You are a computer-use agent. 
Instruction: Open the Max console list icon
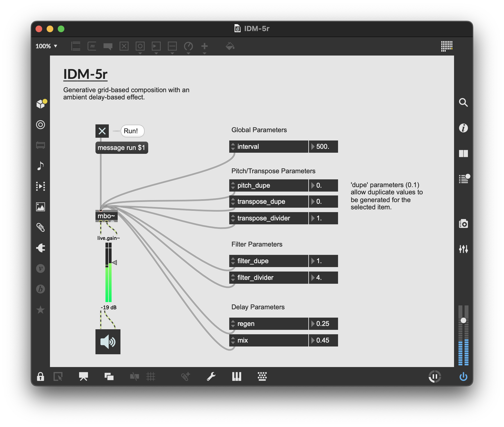[464, 179]
